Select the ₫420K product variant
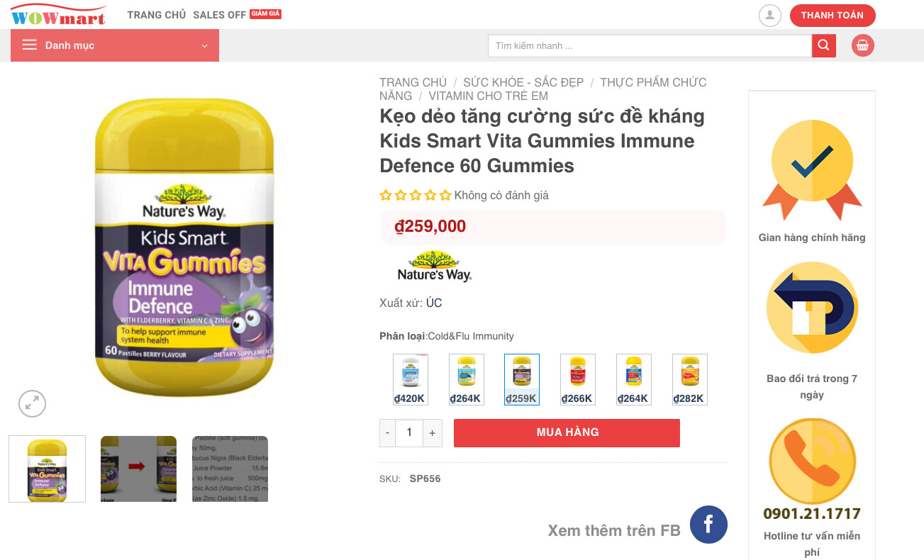 click(411, 380)
